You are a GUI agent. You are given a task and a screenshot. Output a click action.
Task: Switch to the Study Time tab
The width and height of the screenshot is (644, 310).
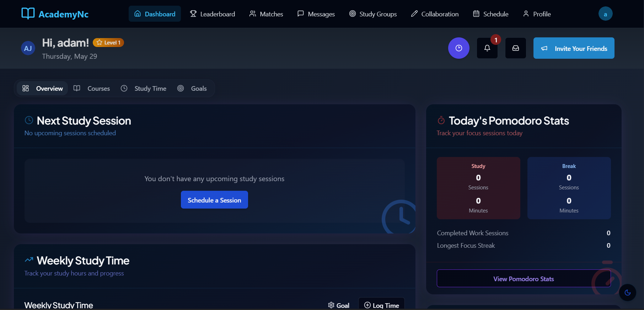[144, 88]
